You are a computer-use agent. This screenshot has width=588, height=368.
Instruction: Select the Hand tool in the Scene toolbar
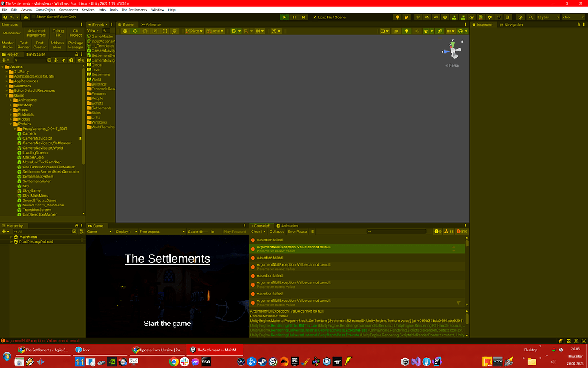[x=125, y=32]
